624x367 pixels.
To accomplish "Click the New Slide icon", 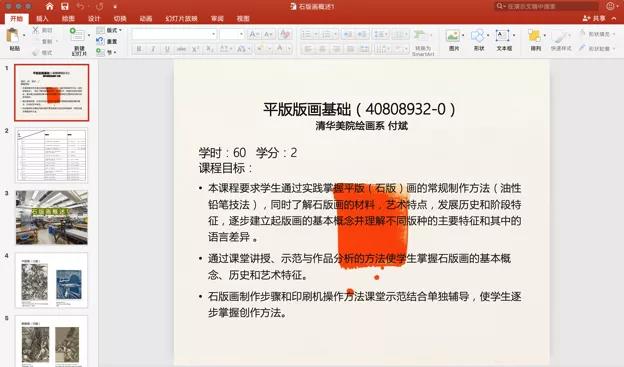I will pyautogui.click(x=77, y=35).
